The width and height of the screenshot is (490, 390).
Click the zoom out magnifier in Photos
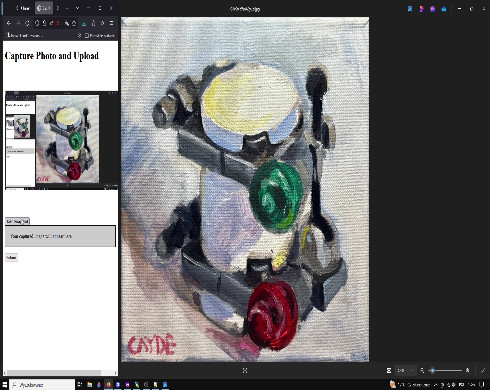pos(422,370)
